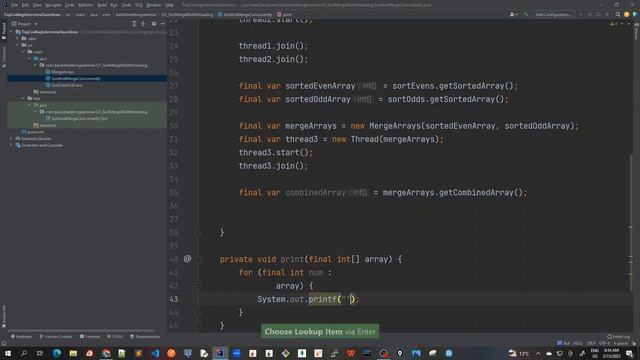Open the notification center in system tray
The image size is (640, 360).
tap(629, 353)
